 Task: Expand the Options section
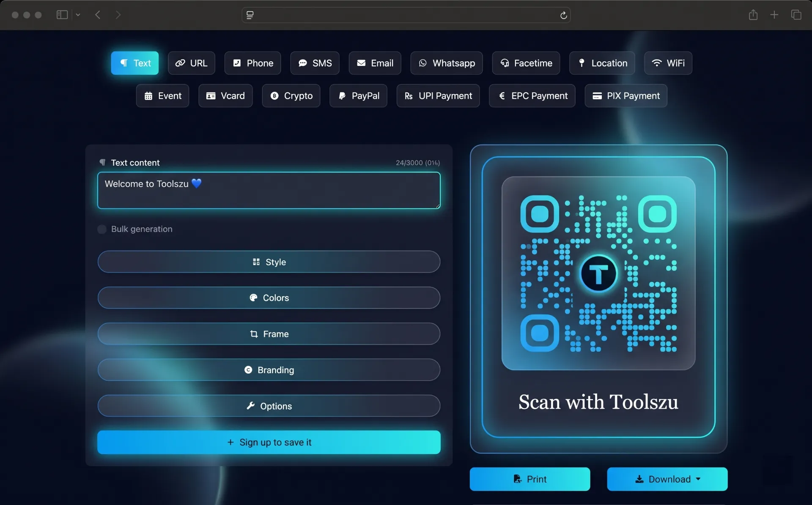tap(269, 406)
